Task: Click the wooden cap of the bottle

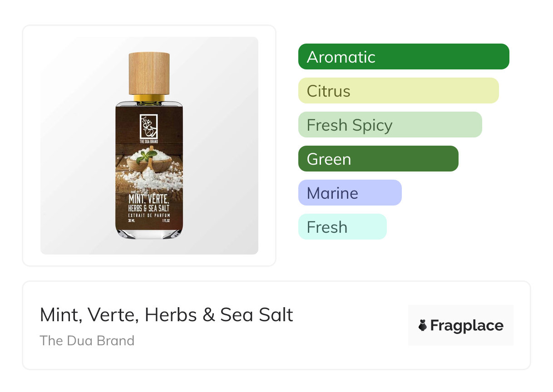Action: (149, 73)
